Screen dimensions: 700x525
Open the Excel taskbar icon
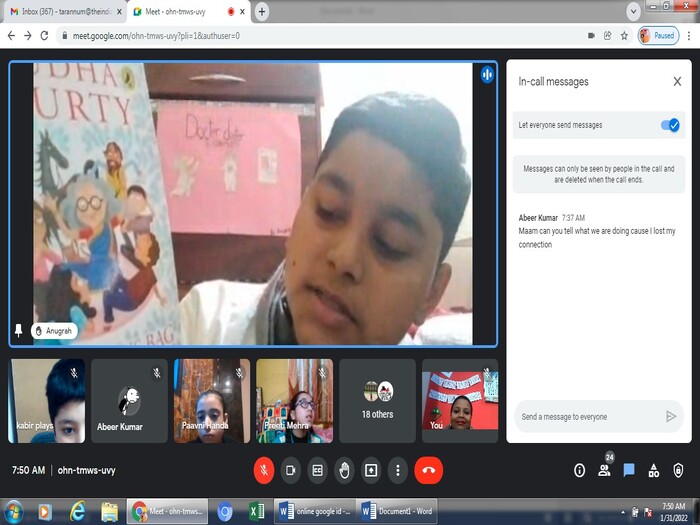coord(256,511)
